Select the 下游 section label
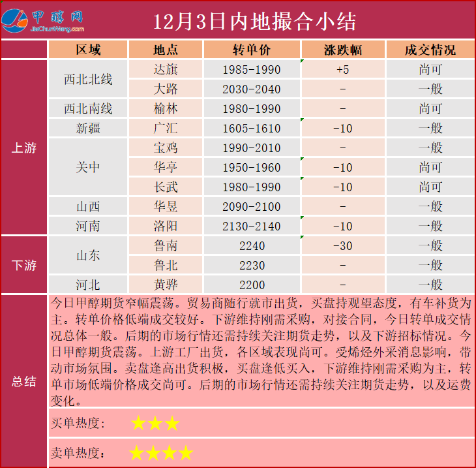The height and width of the screenshot is (468, 476). pos(24,265)
